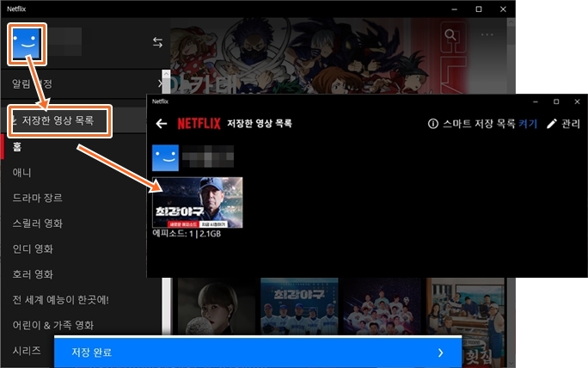Open the 최강야구 poster in the home row
This screenshot has width=588, height=368.
[x=299, y=306]
